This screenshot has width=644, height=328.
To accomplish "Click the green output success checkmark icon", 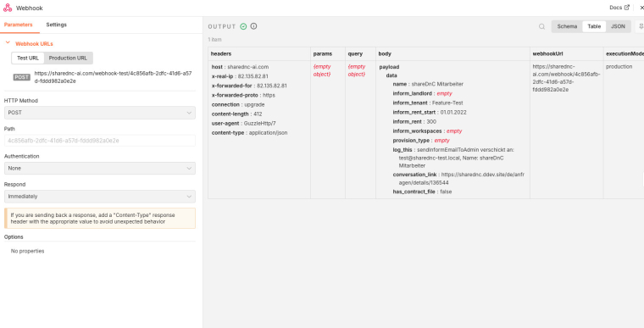I will click(243, 26).
